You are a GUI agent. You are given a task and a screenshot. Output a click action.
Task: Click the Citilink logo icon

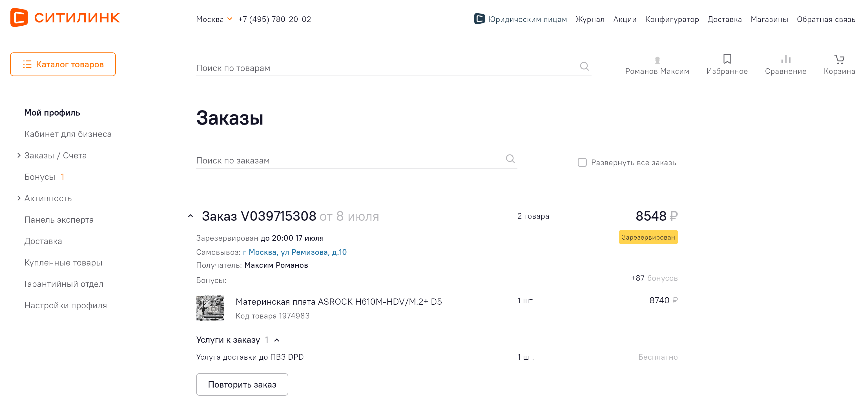click(19, 17)
